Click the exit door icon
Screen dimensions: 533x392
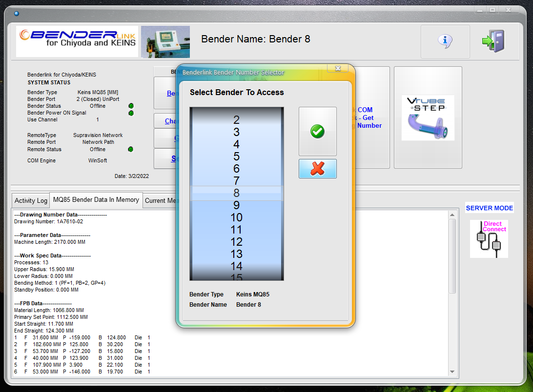(493, 41)
